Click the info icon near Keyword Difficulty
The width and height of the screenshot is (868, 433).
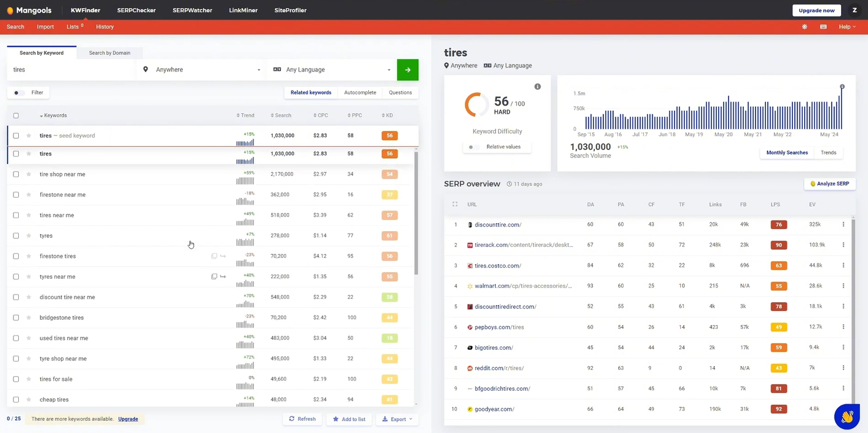pyautogui.click(x=537, y=86)
